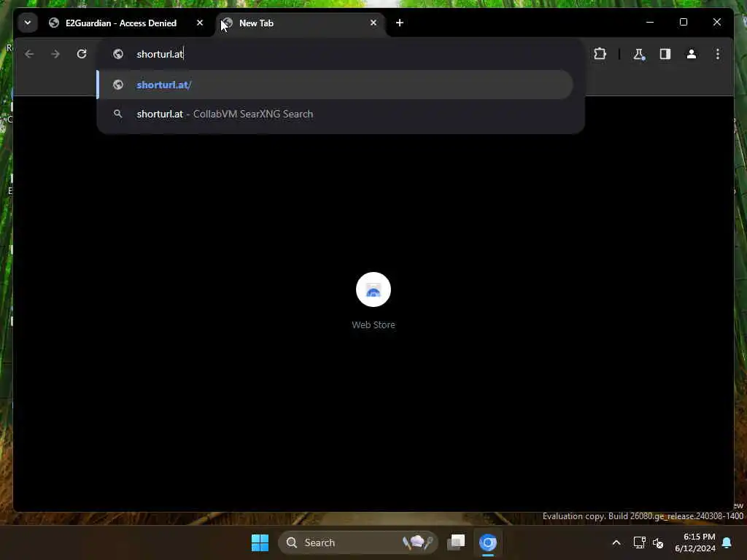
Task: Open the tab search dropdown arrow
Action: point(28,23)
